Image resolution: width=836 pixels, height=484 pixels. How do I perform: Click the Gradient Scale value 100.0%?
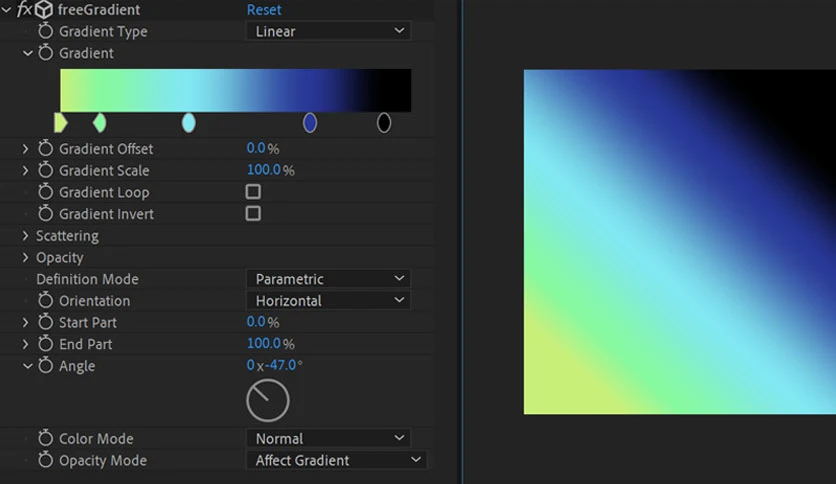pos(270,170)
